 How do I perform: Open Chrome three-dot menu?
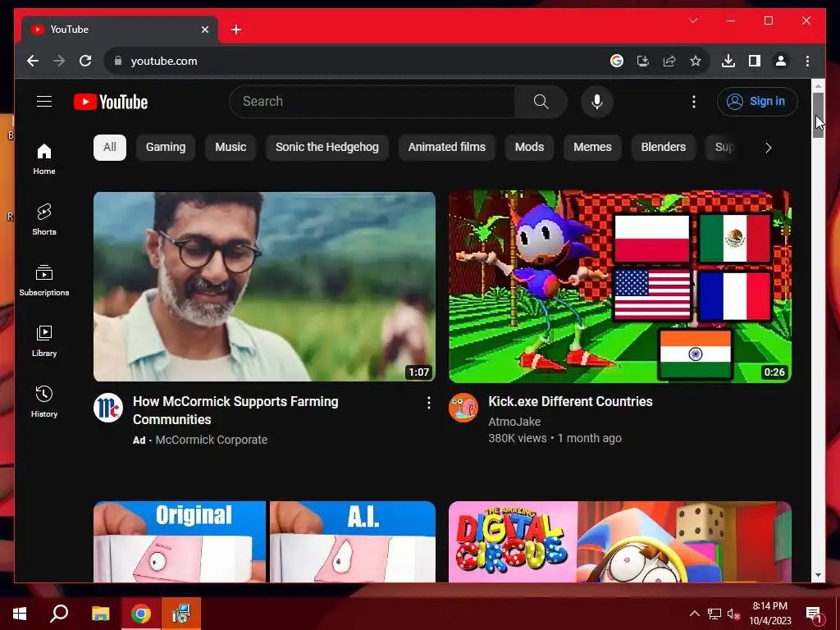click(807, 61)
